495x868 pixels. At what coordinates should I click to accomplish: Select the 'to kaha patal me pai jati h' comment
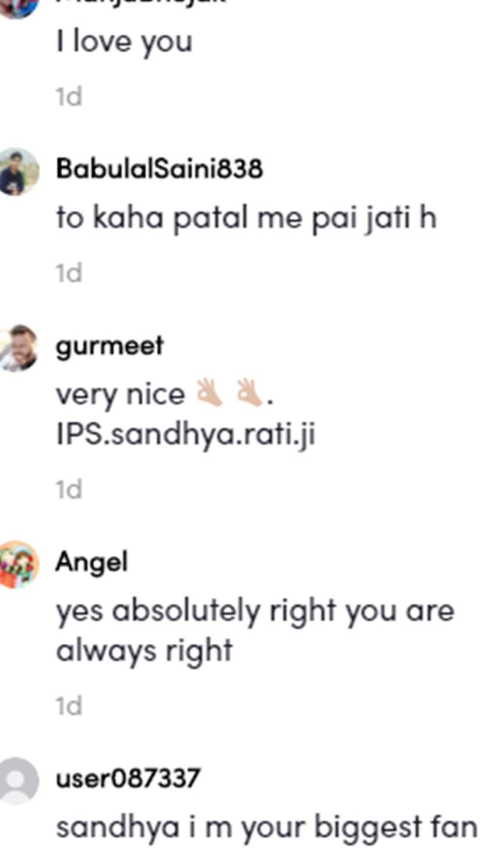246,218
